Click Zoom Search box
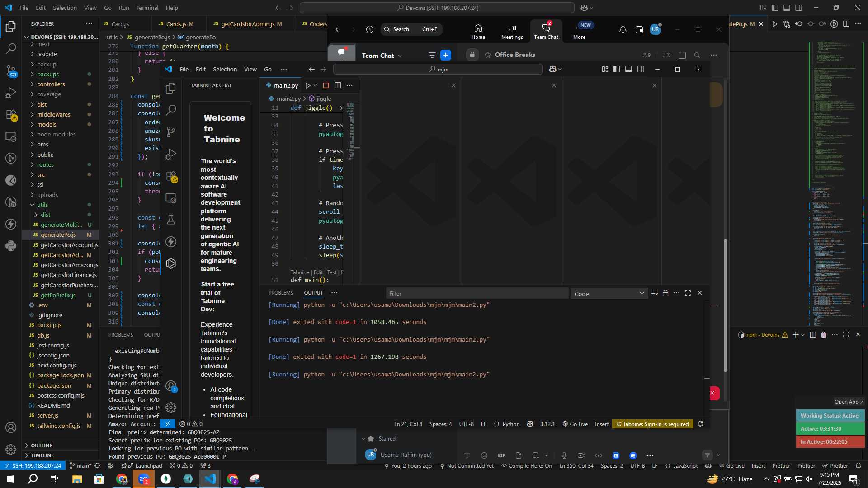This screenshot has height=488, width=868. point(411,29)
